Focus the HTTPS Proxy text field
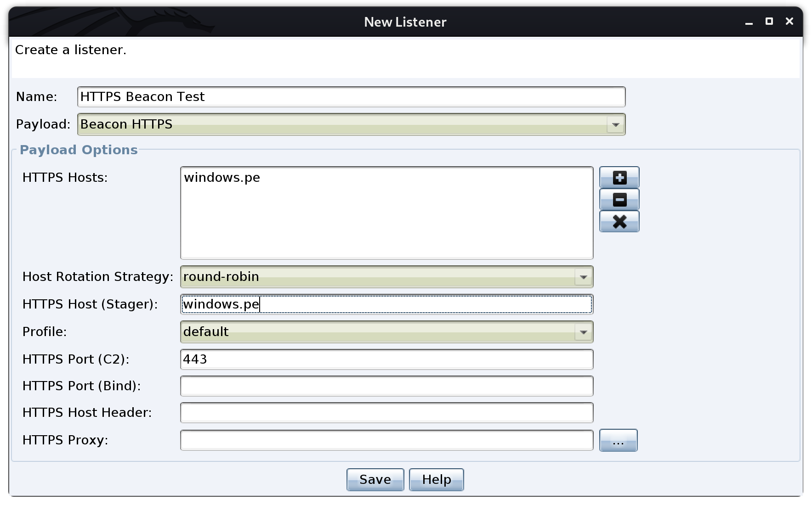 [386, 440]
